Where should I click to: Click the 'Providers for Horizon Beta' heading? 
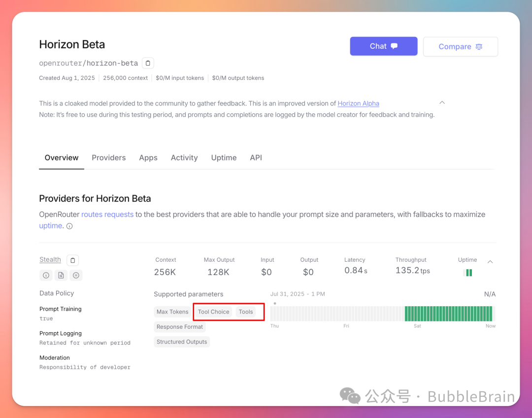(95, 199)
